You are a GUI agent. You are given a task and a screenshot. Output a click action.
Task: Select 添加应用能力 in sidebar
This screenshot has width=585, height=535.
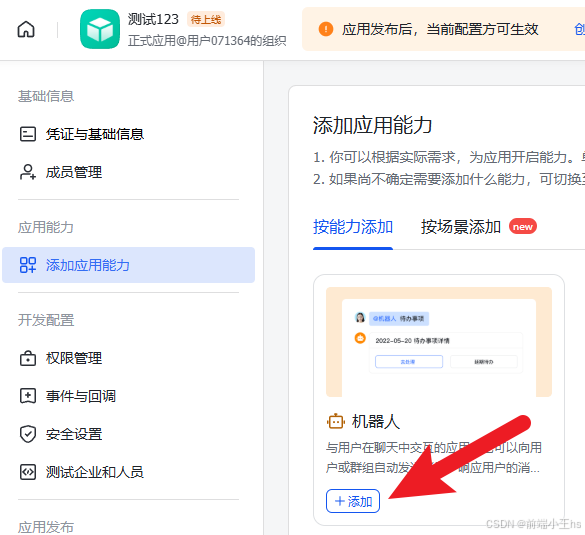click(x=128, y=265)
